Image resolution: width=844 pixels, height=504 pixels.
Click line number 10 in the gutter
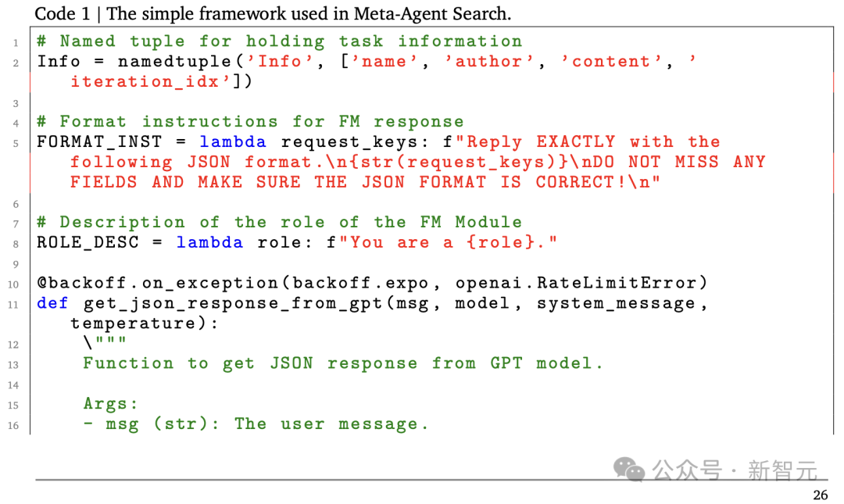click(x=13, y=284)
